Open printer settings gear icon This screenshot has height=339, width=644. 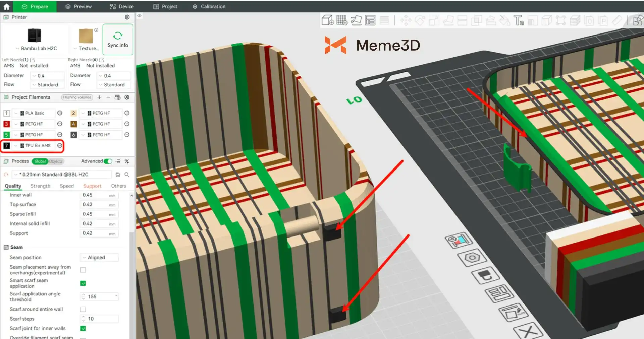pyautogui.click(x=127, y=17)
